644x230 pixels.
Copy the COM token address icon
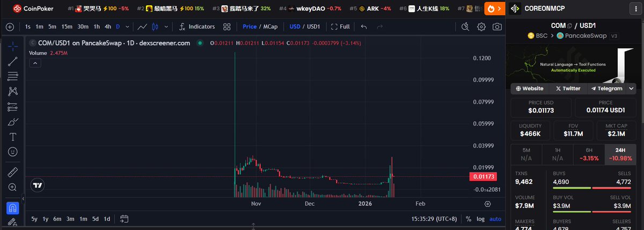pyautogui.click(x=569, y=26)
